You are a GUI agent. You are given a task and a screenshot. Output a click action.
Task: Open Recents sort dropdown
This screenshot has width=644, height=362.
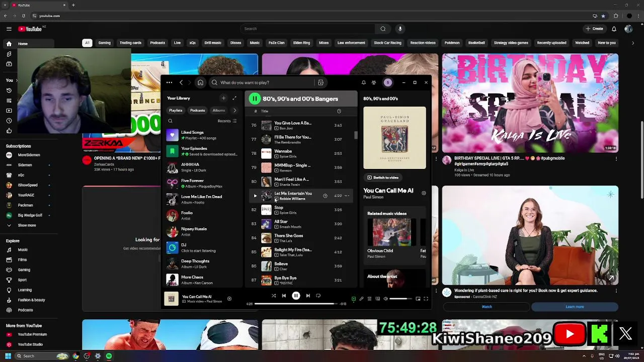pos(227,121)
